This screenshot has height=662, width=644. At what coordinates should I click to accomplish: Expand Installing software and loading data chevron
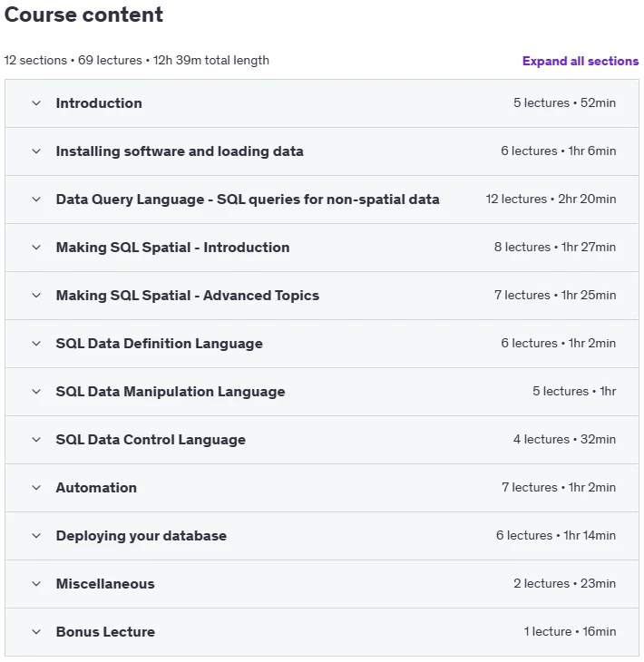(x=36, y=151)
